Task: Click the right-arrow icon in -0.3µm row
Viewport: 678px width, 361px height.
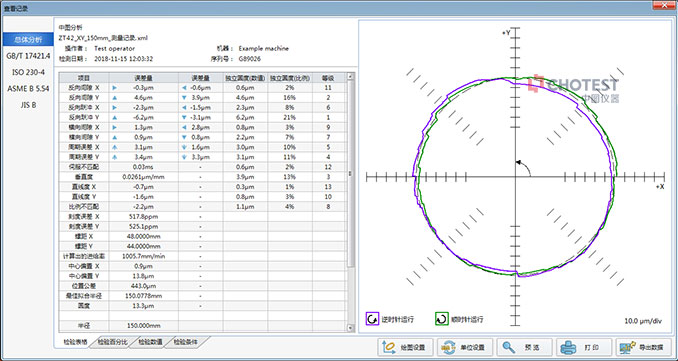Action: [x=115, y=87]
